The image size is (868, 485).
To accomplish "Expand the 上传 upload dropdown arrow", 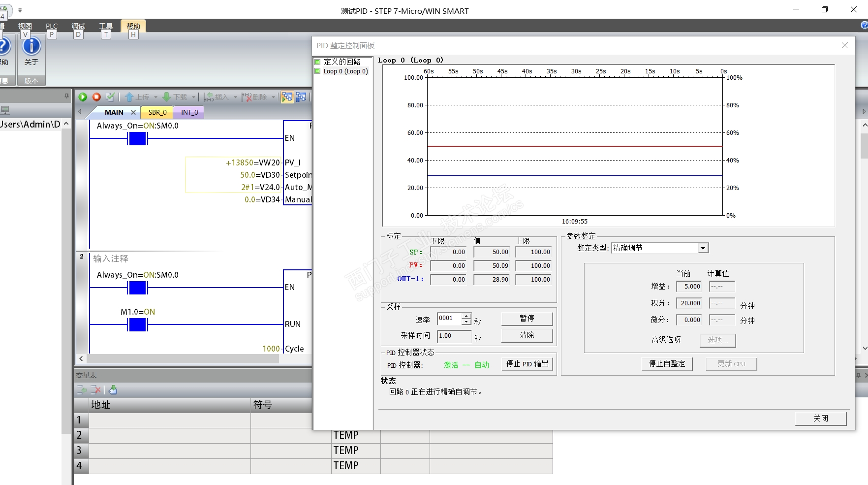I will pyautogui.click(x=155, y=97).
